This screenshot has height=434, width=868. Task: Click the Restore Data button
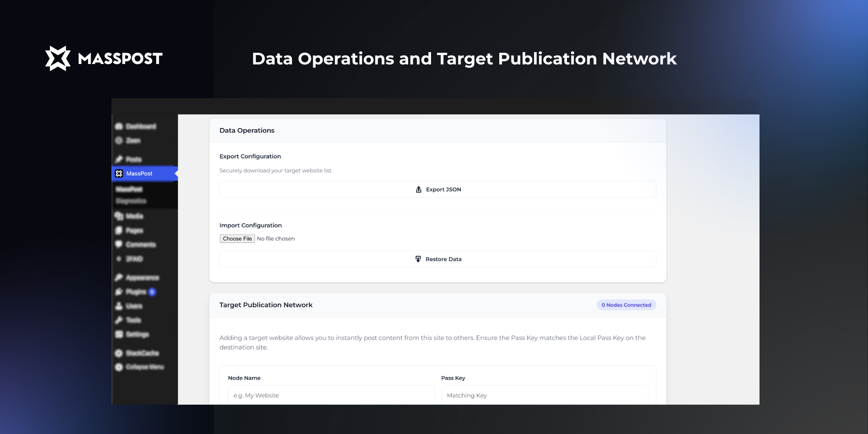pyautogui.click(x=437, y=259)
